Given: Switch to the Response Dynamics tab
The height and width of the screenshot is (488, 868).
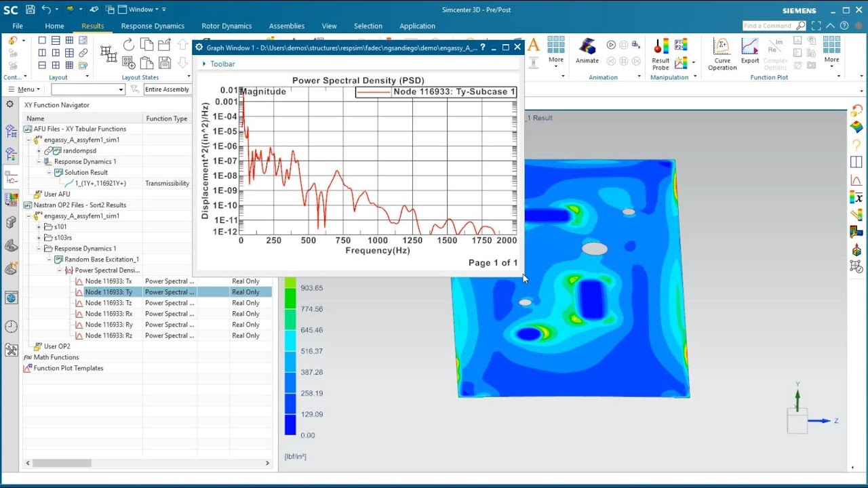Looking at the screenshot, I should click(153, 26).
